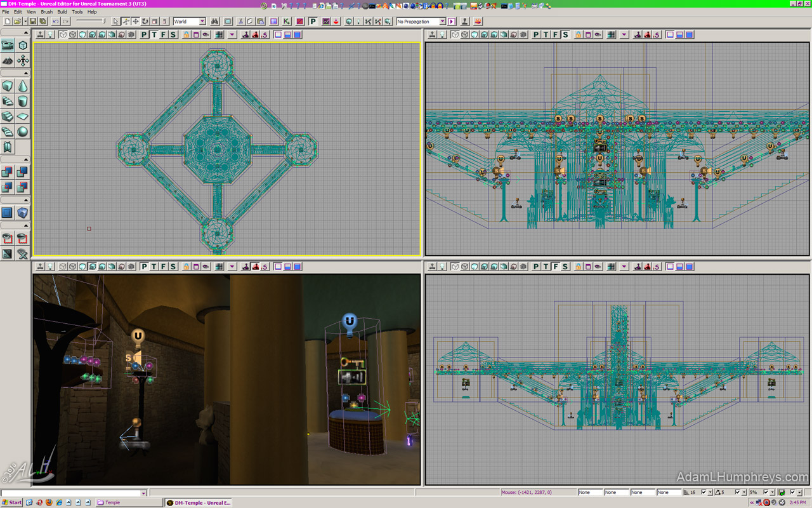Open the Brush menu
Screen dimensions: 812x508
(46, 12)
